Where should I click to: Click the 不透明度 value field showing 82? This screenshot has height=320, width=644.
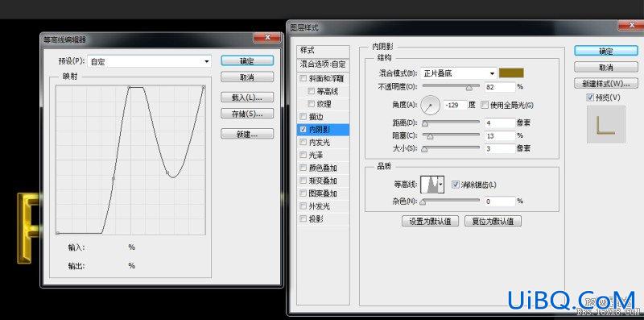point(499,87)
